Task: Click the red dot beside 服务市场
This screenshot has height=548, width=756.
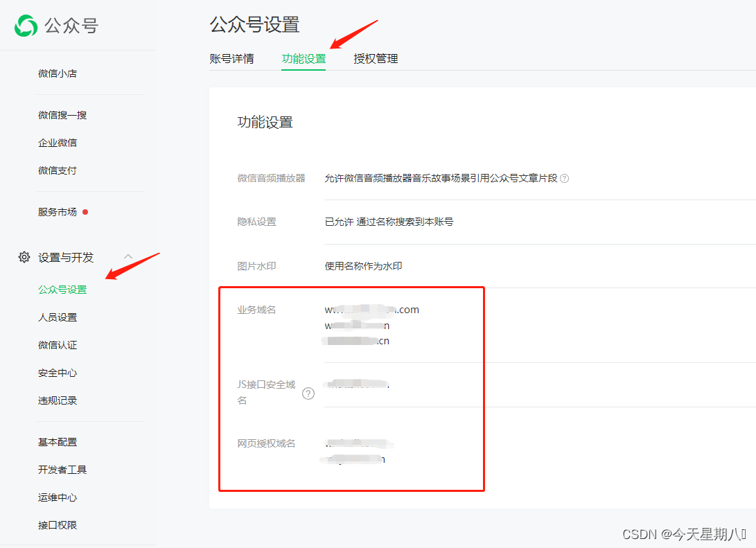Action: coord(85,212)
